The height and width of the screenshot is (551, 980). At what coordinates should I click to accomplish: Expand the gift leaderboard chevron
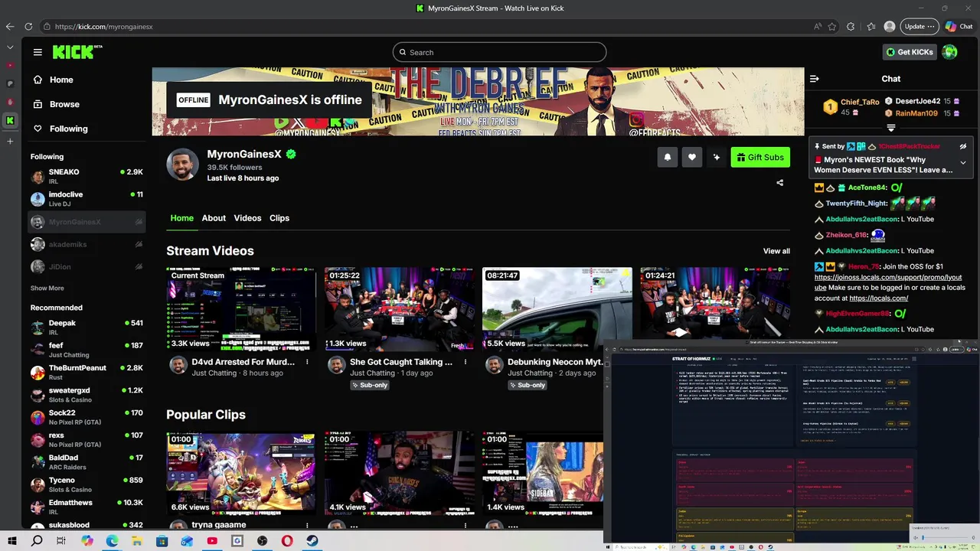[x=891, y=128]
